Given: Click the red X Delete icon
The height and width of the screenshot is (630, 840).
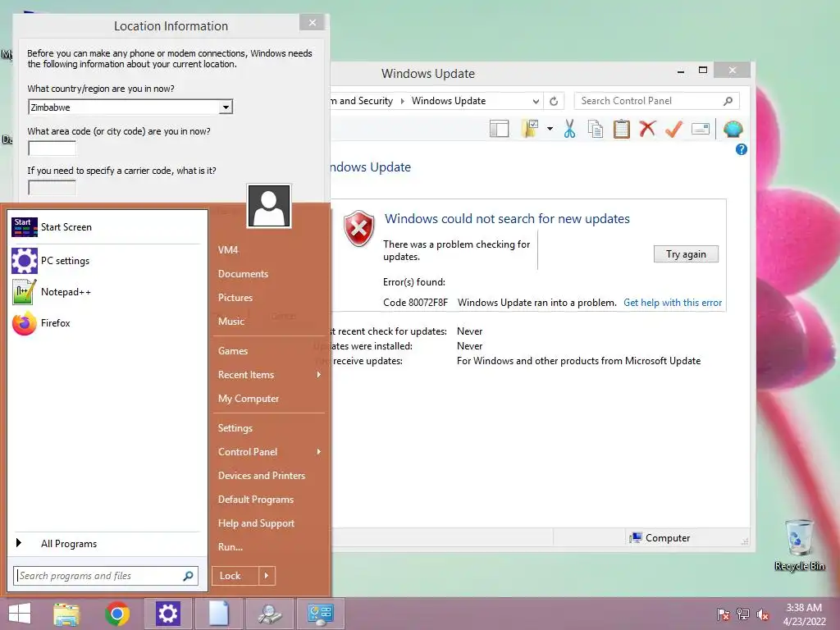Looking at the screenshot, I should (x=647, y=129).
